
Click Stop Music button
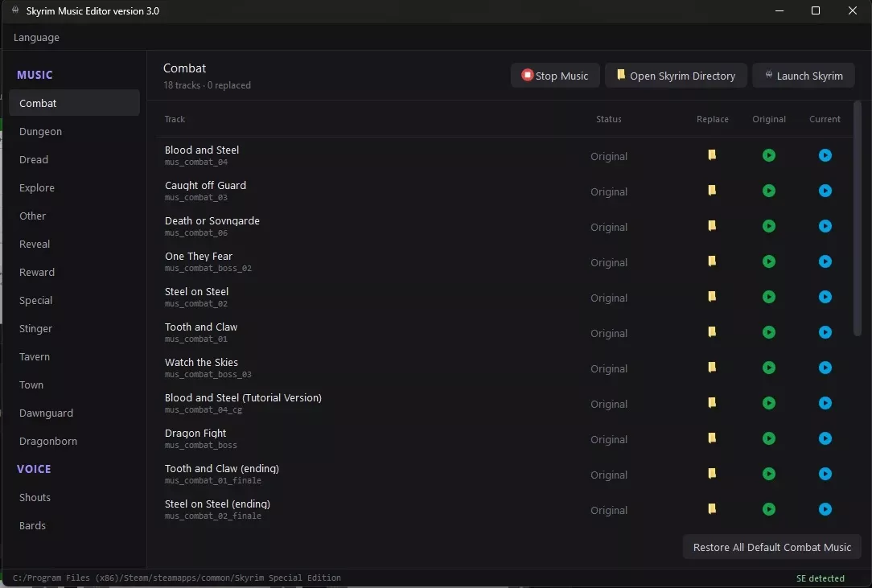pos(555,76)
